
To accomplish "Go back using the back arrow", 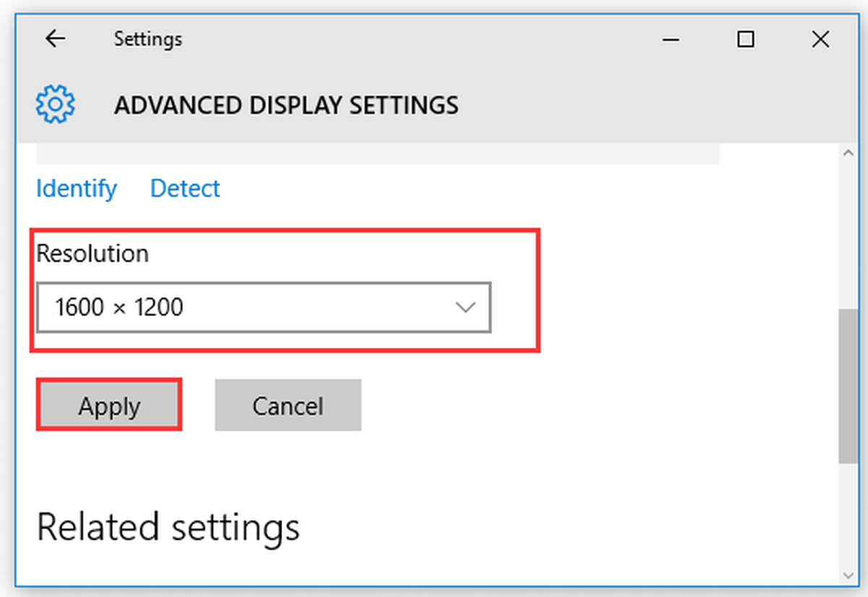I will [55, 39].
